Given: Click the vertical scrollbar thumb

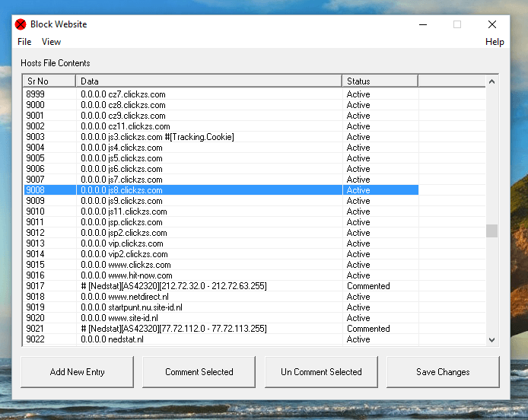Looking at the screenshot, I should coord(491,231).
